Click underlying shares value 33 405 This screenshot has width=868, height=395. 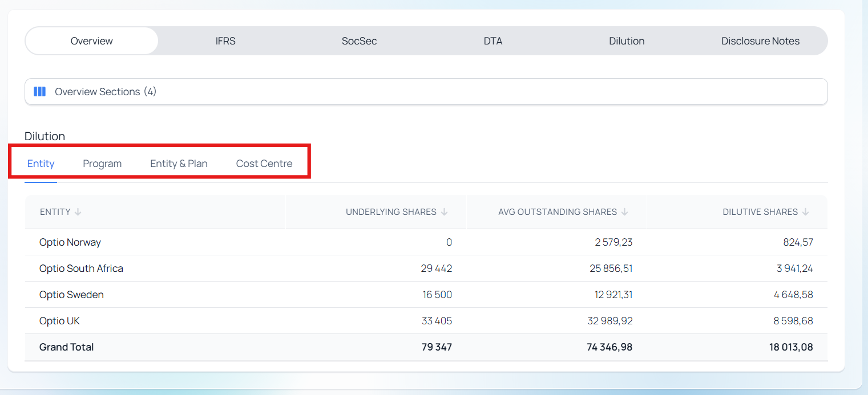[437, 321]
